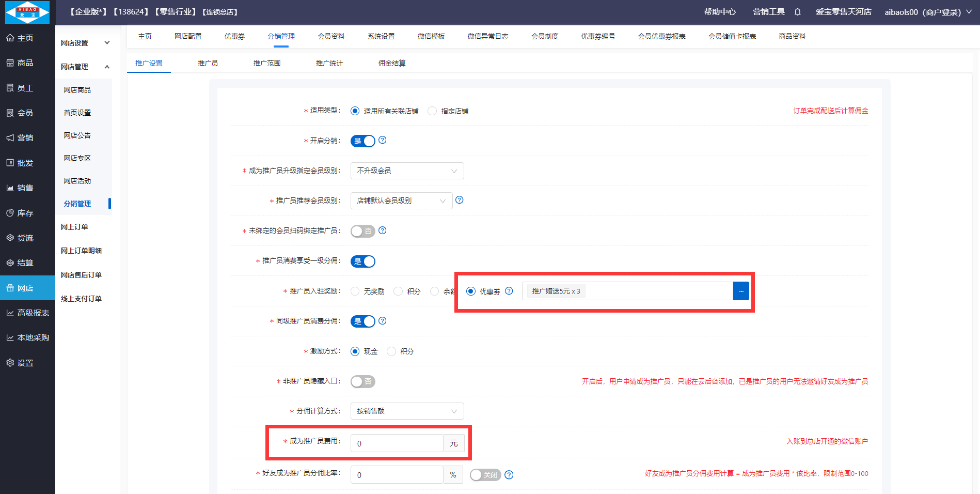Click the notification bell icon
The image size is (980, 494).
tap(798, 12)
